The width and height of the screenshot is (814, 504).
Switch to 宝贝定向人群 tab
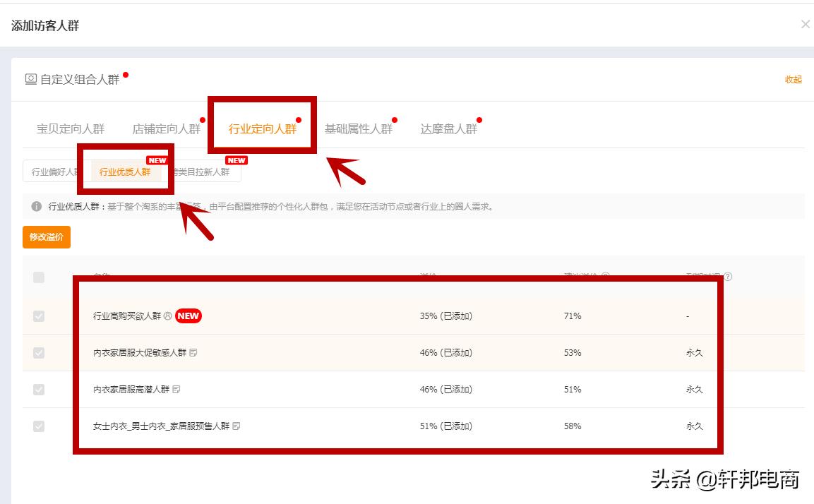[71, 128]
